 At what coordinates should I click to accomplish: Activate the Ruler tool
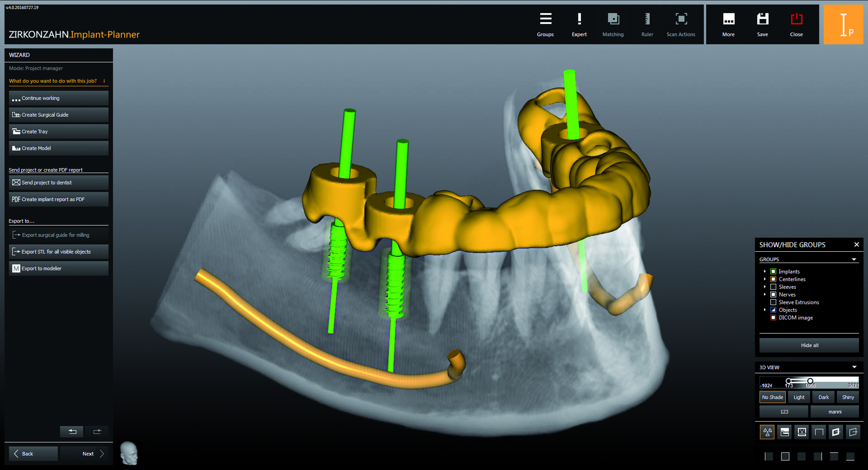(647, 24)
